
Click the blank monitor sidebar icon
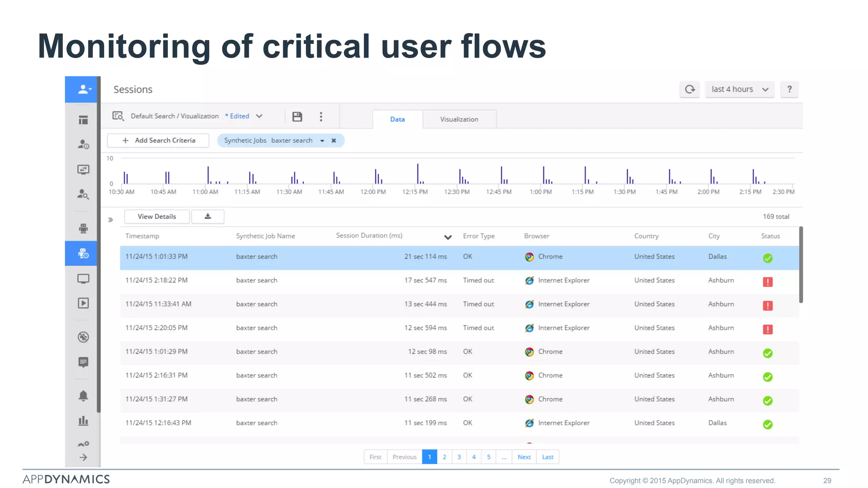(x=83, y=279)
